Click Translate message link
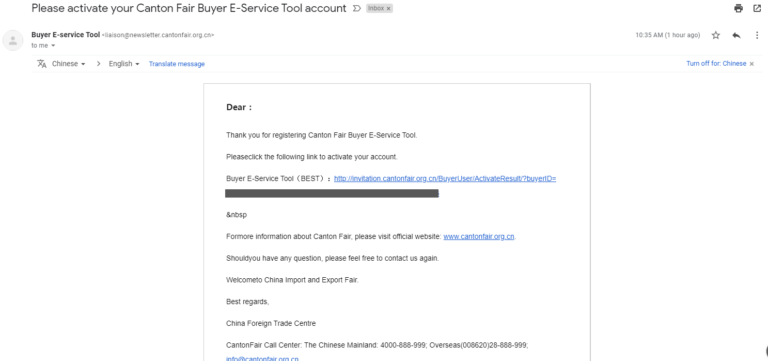Screen dimensions: 768x361 (177, 64)
